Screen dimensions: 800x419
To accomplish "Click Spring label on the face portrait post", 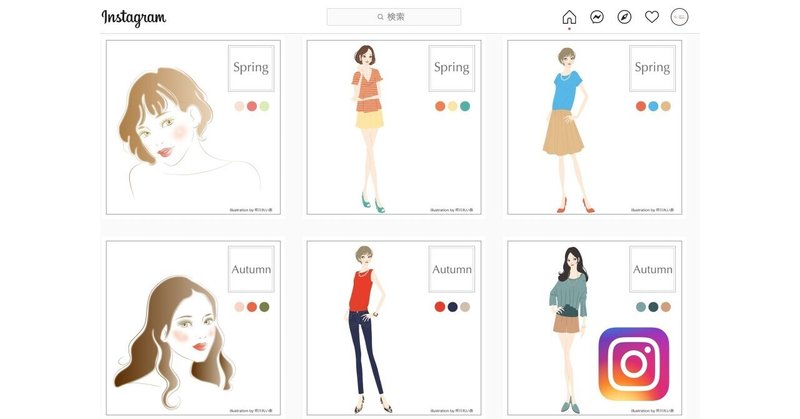I will (251, 68).
